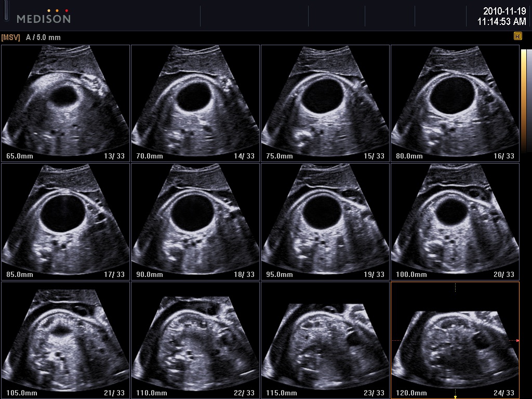Click the "75.0mm" depth label
532x399 pixels.
pyautogui.click(x=280, y=156)
